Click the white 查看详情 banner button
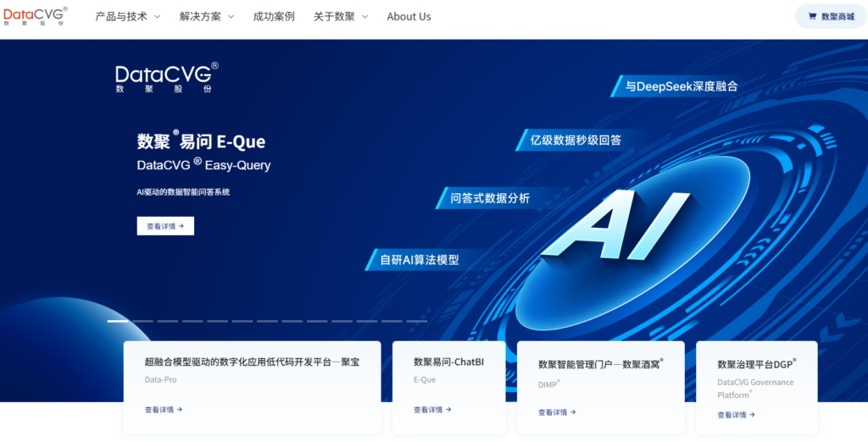Image resolution: width=868 pixels, height=442 pixels. pos(165,226)
